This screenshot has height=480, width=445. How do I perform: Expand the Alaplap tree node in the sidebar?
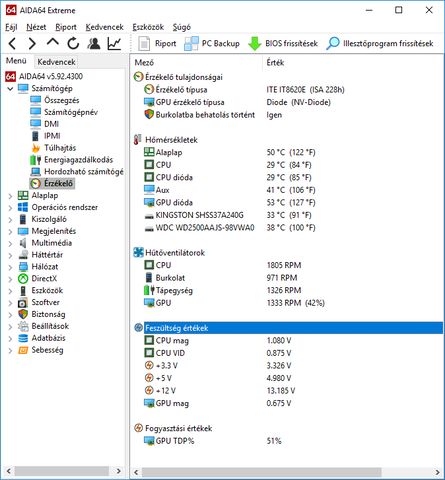10,196
